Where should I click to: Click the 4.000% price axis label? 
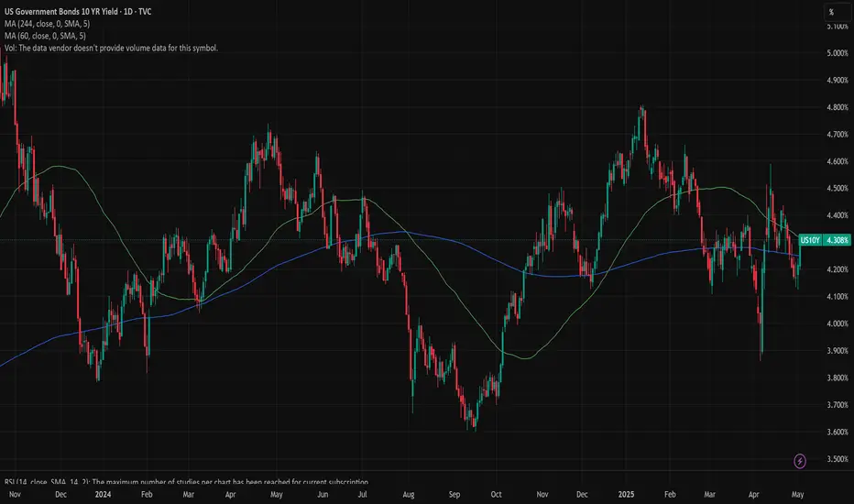(x=838, y=323)
